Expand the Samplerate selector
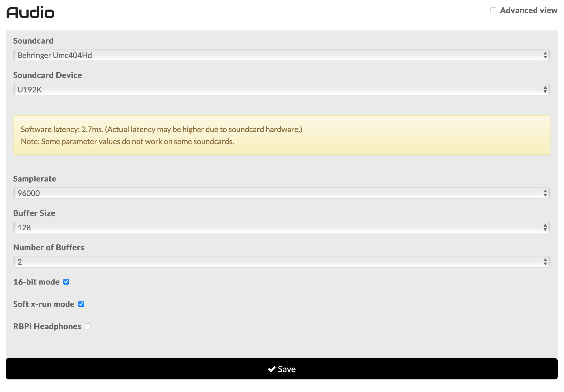Image resolution: width=564 pixels, height=392 pixels. [281, 193]
